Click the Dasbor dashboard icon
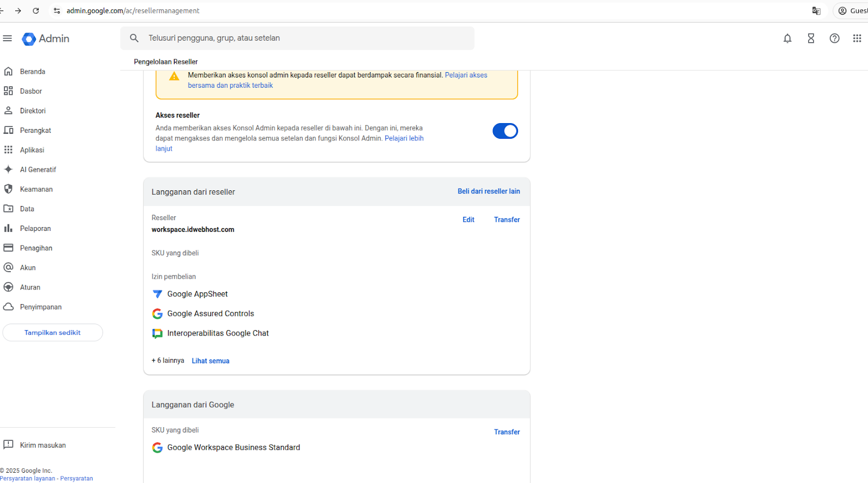Viewport: 868px width, 483px height. (8, 91)
